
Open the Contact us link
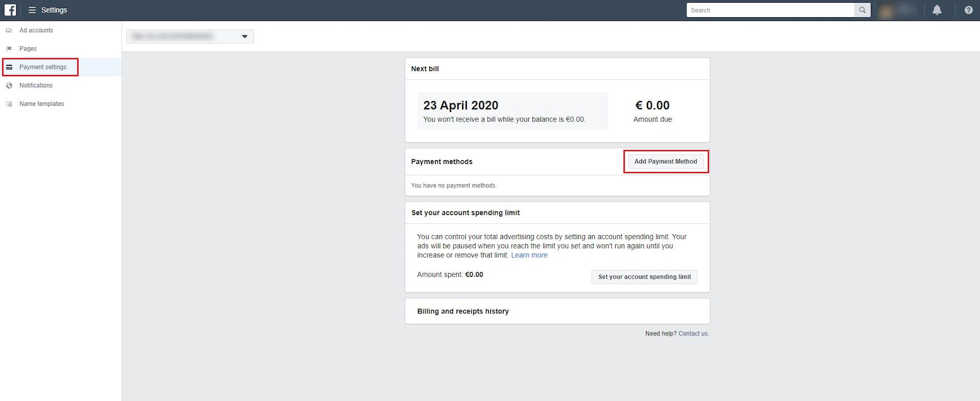tap(693, 334)
